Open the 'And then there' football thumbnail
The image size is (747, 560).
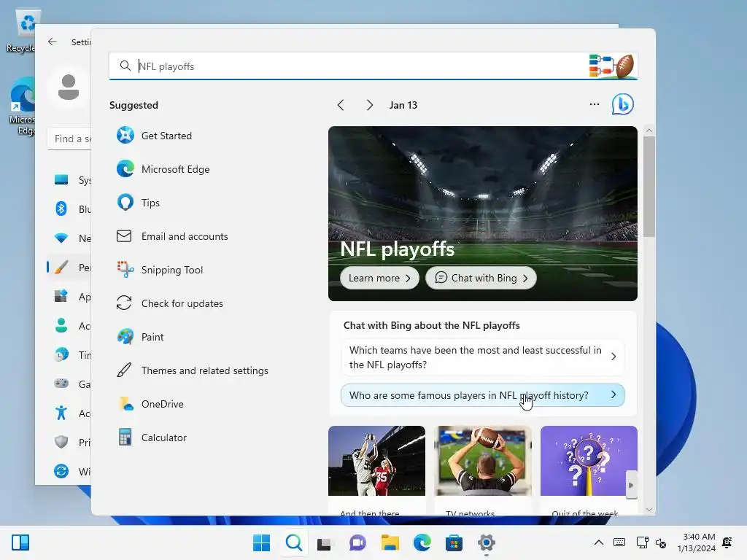[x=376, y=470]
